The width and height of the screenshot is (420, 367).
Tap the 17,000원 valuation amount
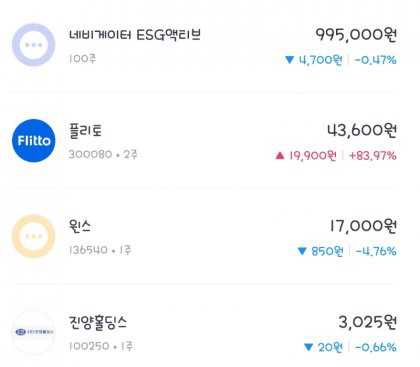(x=363, y=226)
